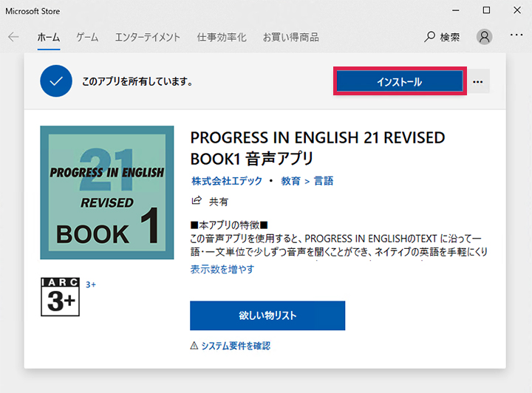Click the PROGRESS IN ENGLISH app thumbnail
The image size is (532, 393).
107,193
